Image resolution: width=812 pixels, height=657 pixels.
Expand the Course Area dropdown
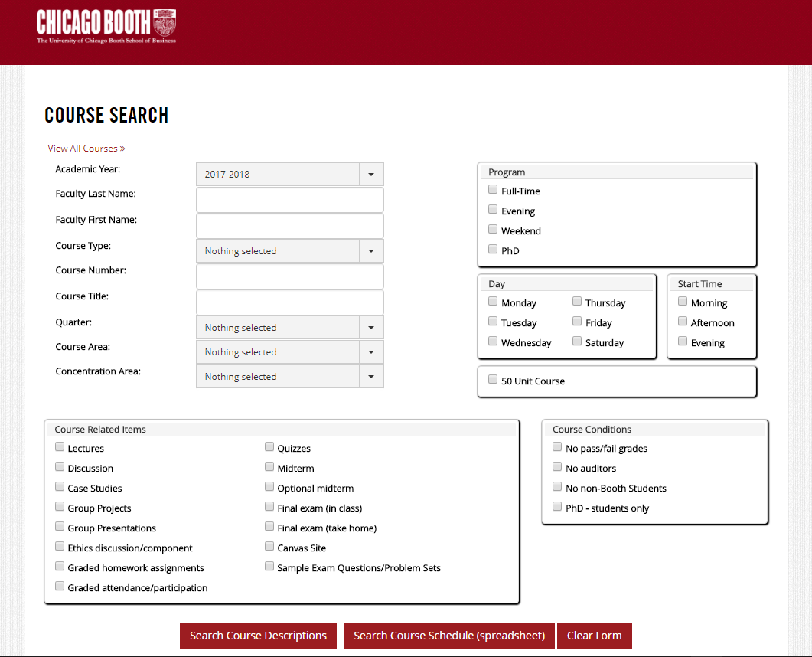pos(289,352)
